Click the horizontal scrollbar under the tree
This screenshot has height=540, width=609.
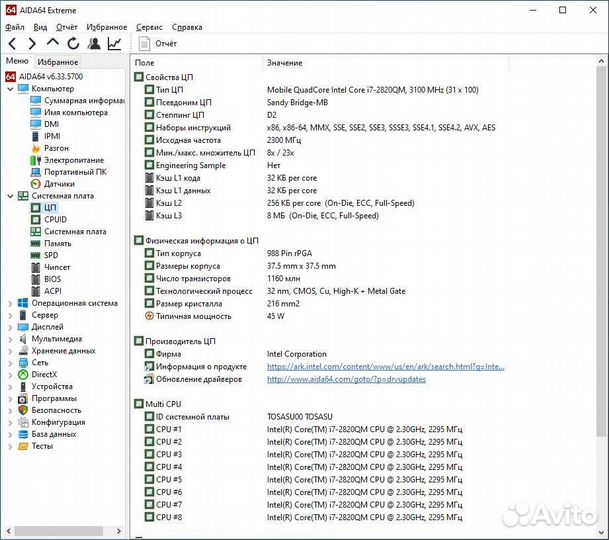[58, 531]
